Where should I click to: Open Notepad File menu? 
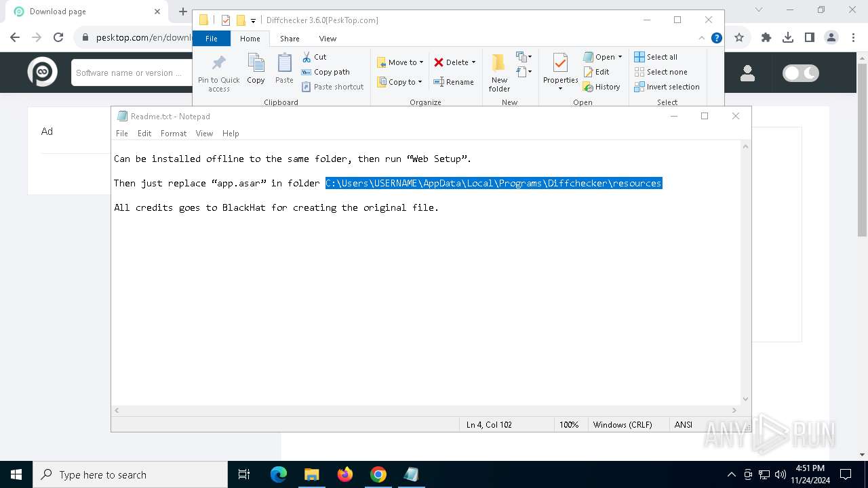tap(122, 134)
